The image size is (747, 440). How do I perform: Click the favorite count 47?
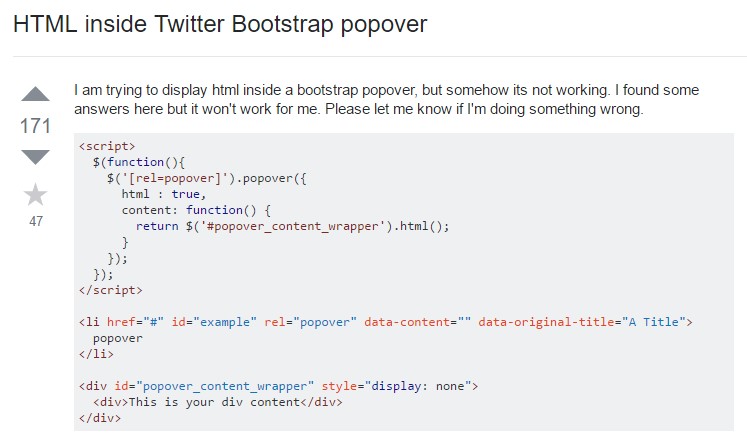click(x=36, y=221)
